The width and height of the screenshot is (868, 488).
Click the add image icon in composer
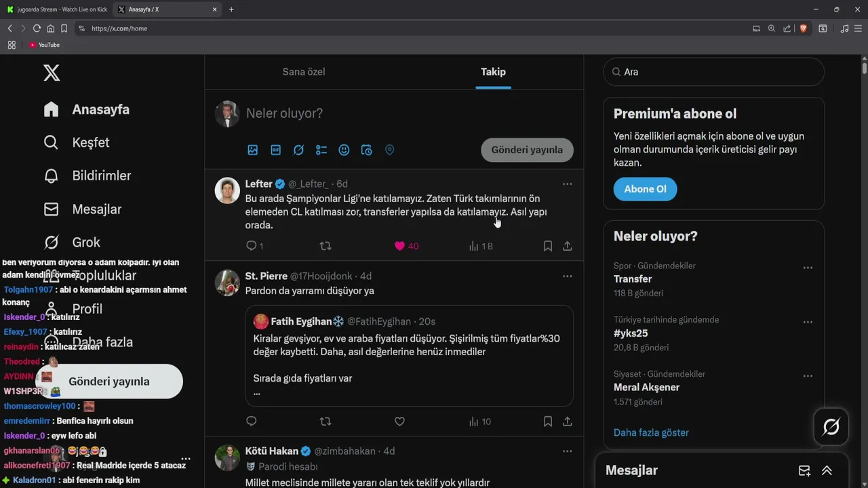(x=253, y=150)
